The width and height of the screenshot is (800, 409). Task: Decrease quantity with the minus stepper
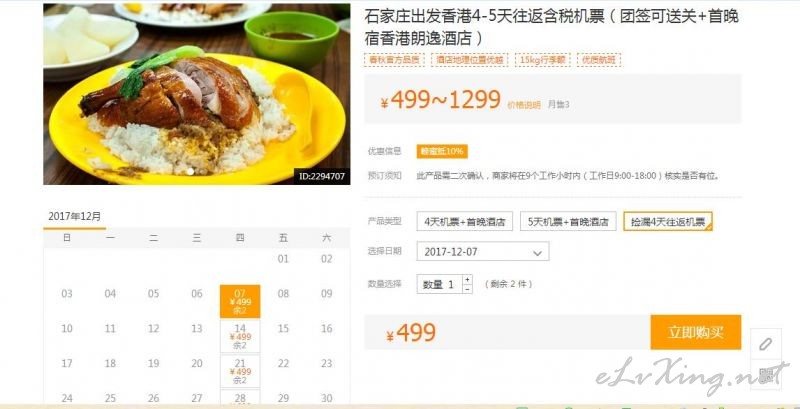coord(467,289)
